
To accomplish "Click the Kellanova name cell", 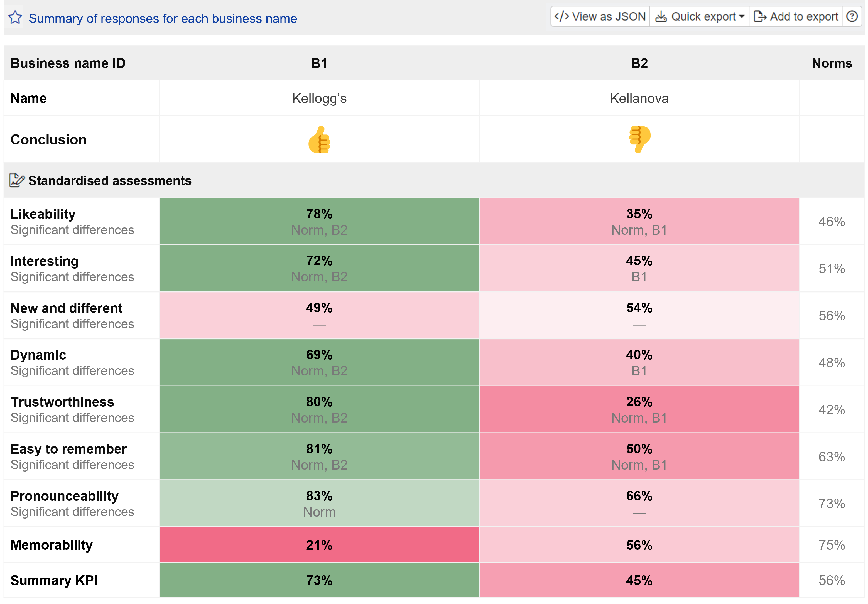I will coord(639,98).
